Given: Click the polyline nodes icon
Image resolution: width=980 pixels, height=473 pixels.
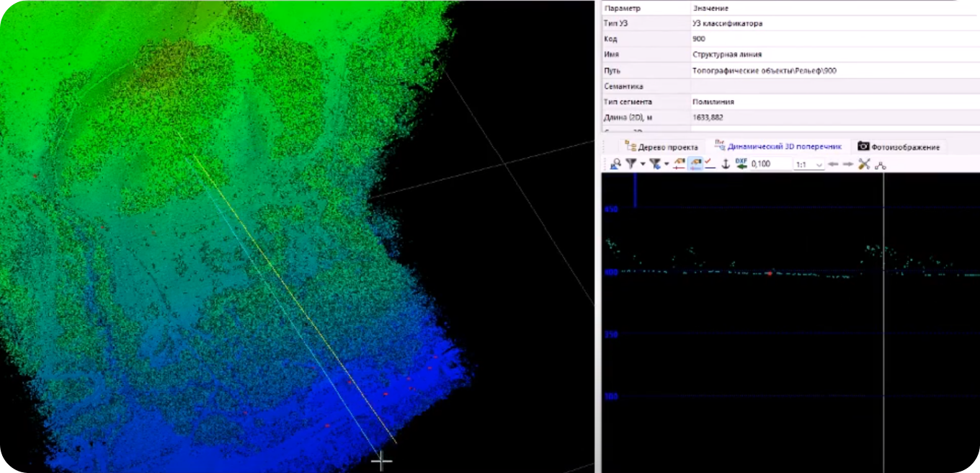Looking at the screenshot, I should point(880,165).
